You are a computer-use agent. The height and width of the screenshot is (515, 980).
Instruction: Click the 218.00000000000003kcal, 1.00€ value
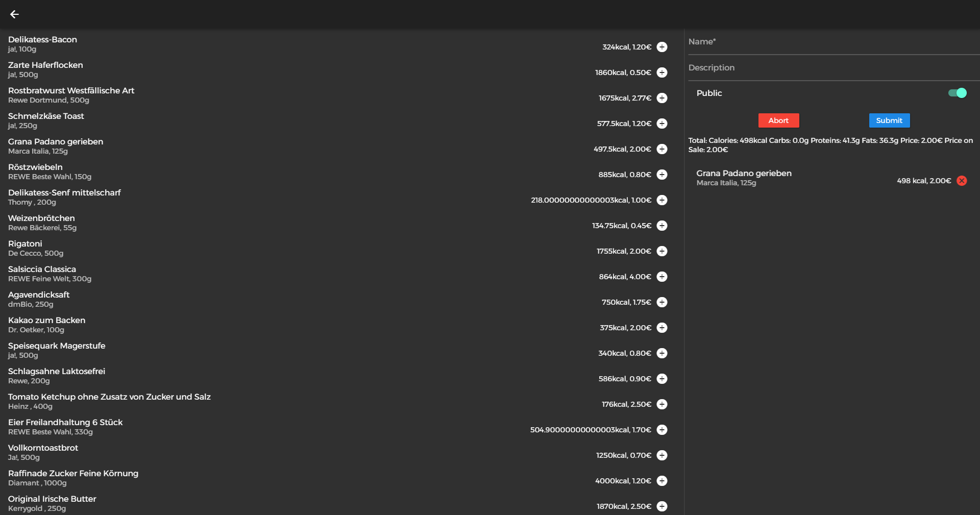click(591, 200)
